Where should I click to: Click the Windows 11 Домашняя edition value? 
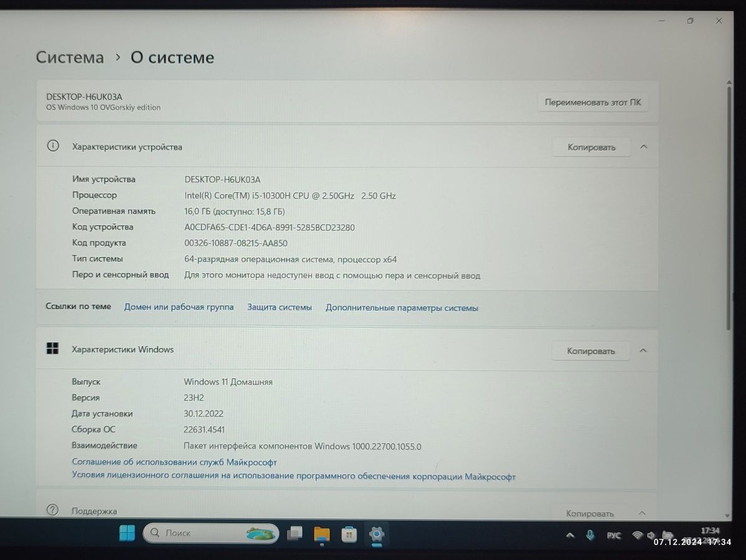click(x=228, y=381)
